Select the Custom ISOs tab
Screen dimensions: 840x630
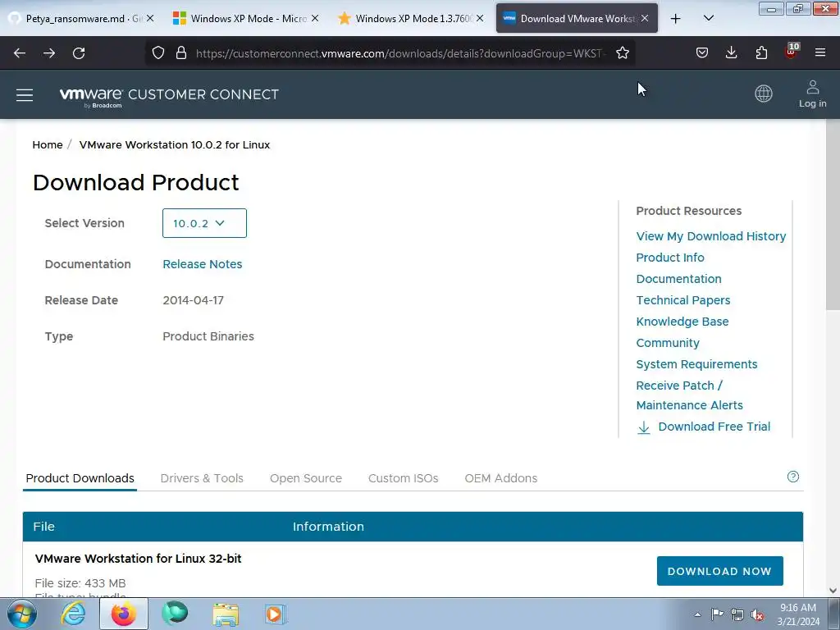point(403,478)
